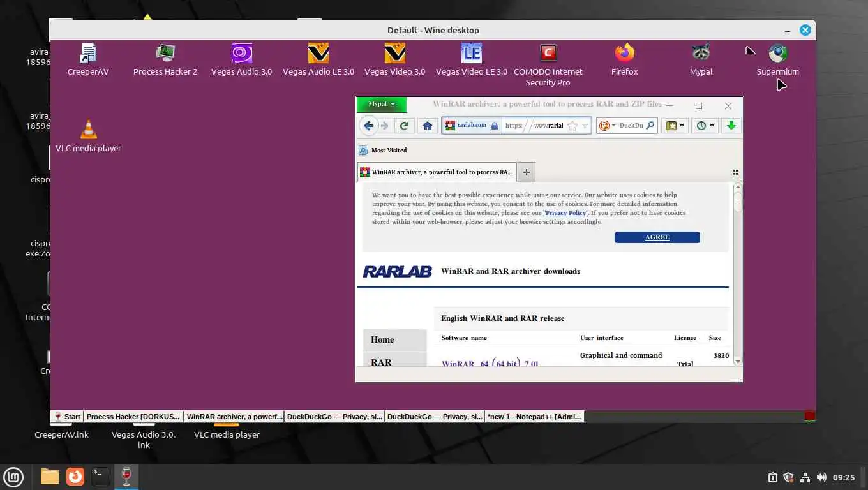The height and width of the screenshot is (490, 868).
Task: Click the AGREE cookie button
Action: tap(657, 237)
